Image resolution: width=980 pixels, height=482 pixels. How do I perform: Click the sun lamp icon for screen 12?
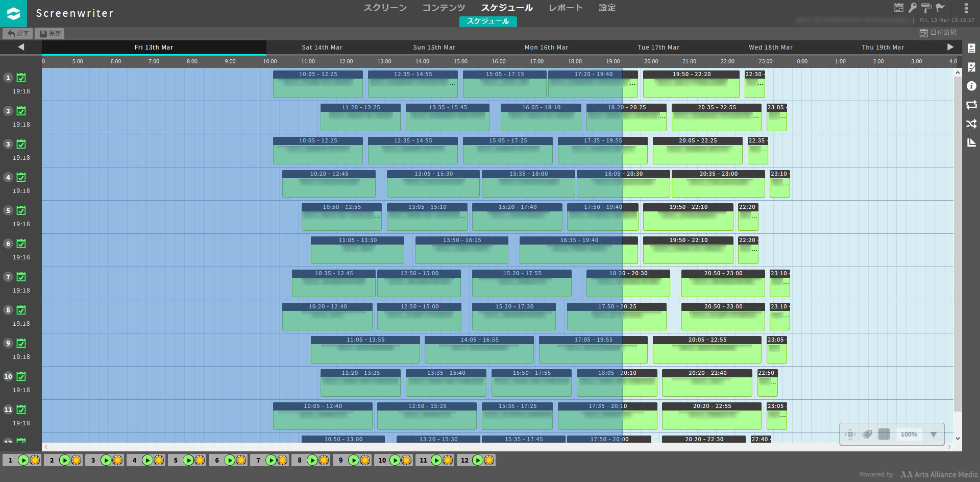[x=489, y=460]
